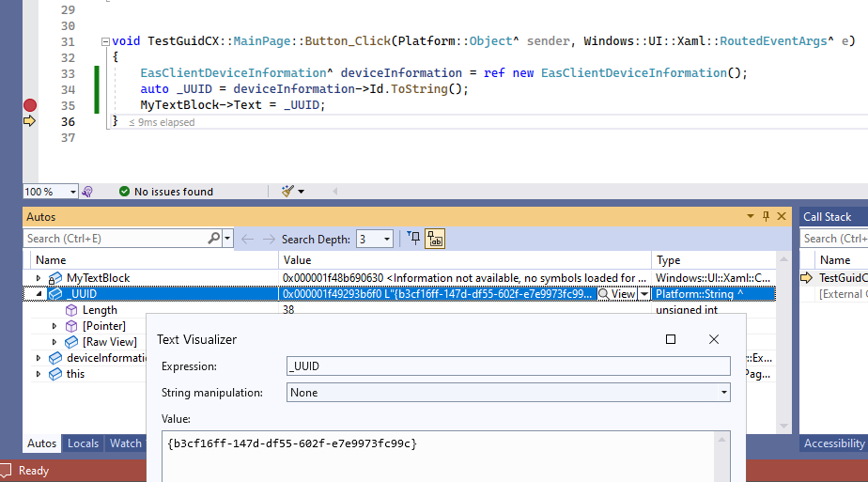868x482 pixels.
Task: Expand the MyTextBlock variable row
Action: [x=39, y=278]
